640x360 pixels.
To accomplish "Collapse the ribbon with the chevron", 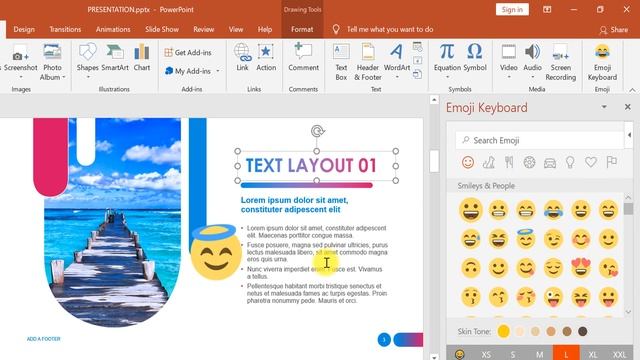I will (632, 90).
